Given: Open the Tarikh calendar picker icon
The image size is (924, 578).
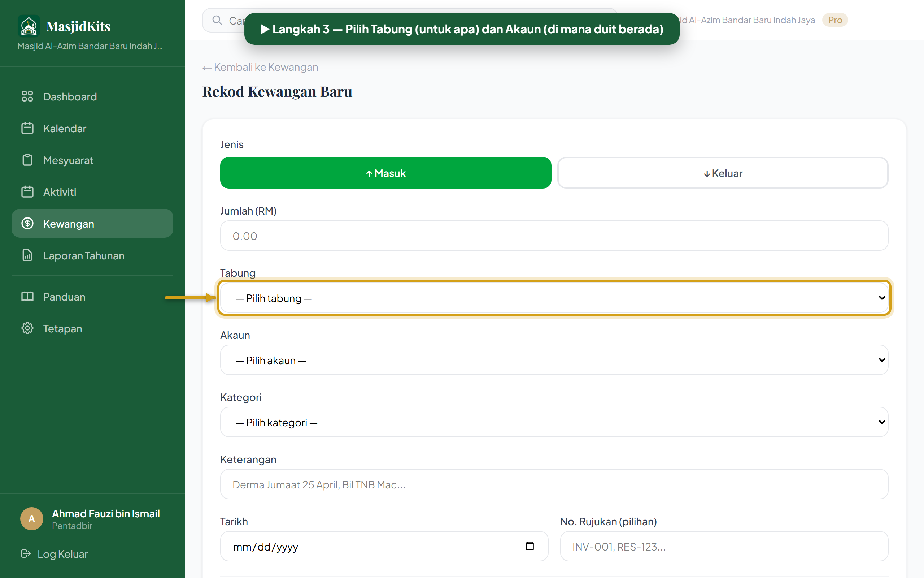Looking at the screenshot, I should 529,546.
